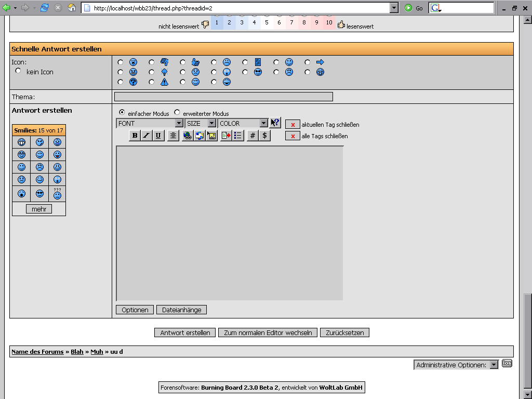
Task: Click 'Zum normalen Editor wechseln' button
Action: click(268, 332)
